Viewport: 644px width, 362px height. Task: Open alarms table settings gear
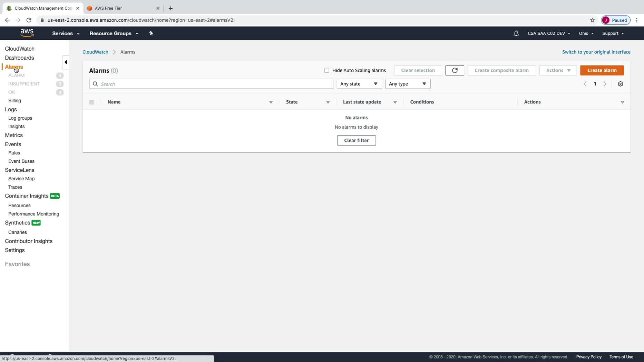coord(620,84)
